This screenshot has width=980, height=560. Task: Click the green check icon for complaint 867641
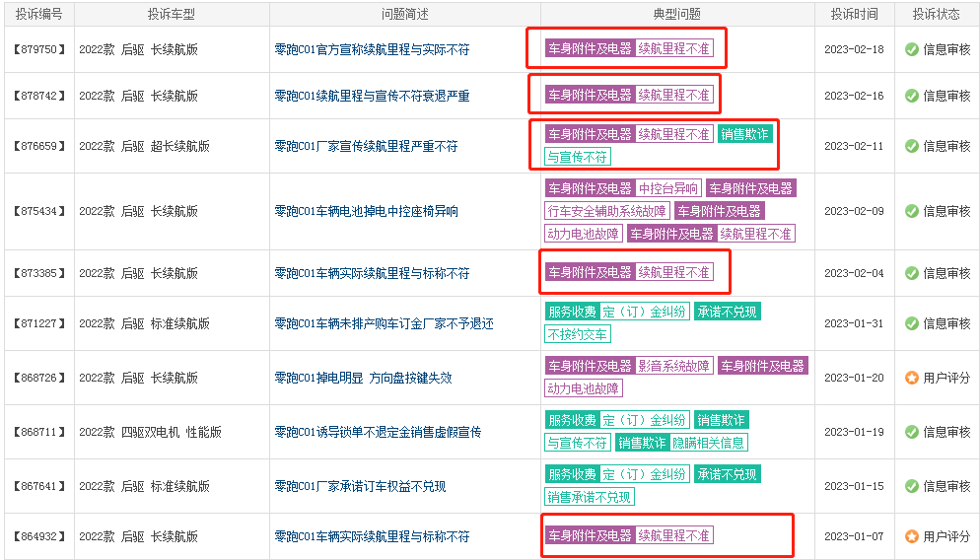pos(912,486)
